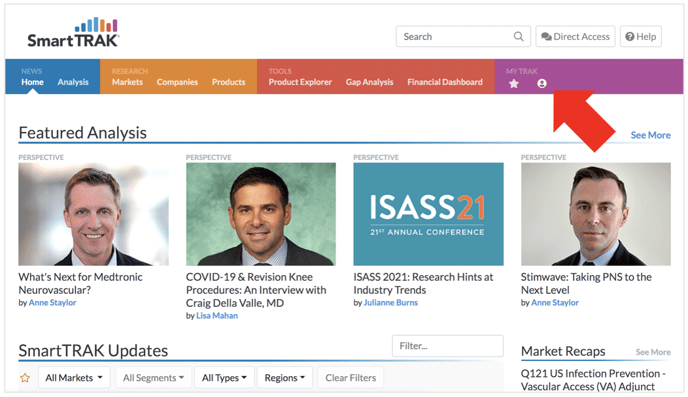Viewport: 688px width, 397px height.
Task: Open author Anne Staylor under Stimwave article
Action: point(555,303)
